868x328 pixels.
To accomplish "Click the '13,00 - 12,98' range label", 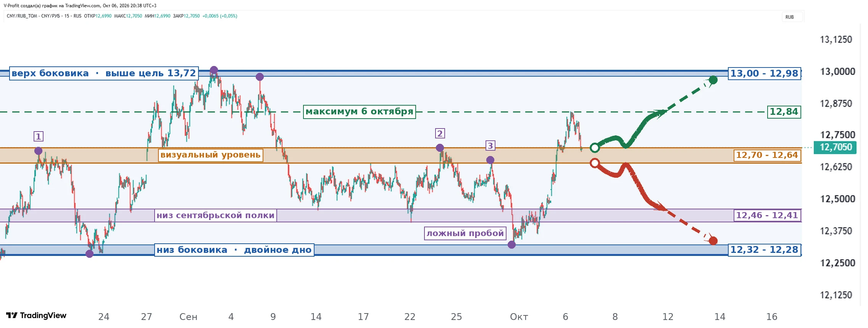I will tap(764, 73).
